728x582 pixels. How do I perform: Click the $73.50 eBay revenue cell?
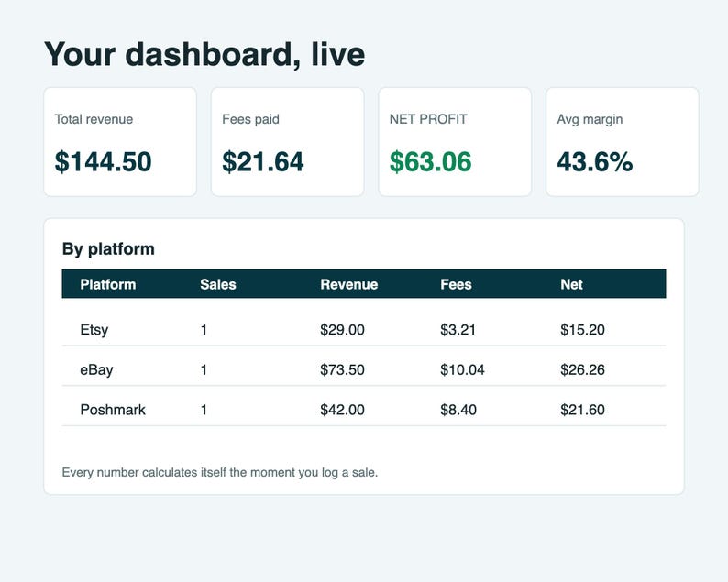coord(342,370)
